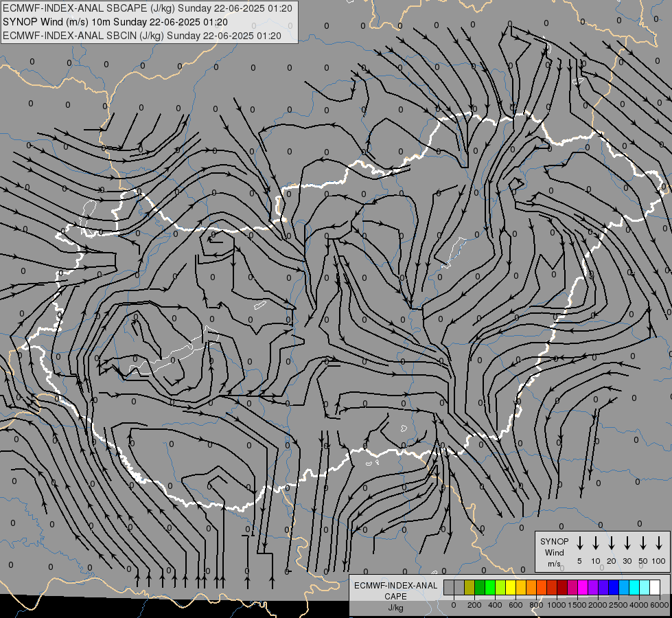Click the 20 m/s wind arrow in legend
Viewport: 672px width, 618px height.
[x=612, y=542]
